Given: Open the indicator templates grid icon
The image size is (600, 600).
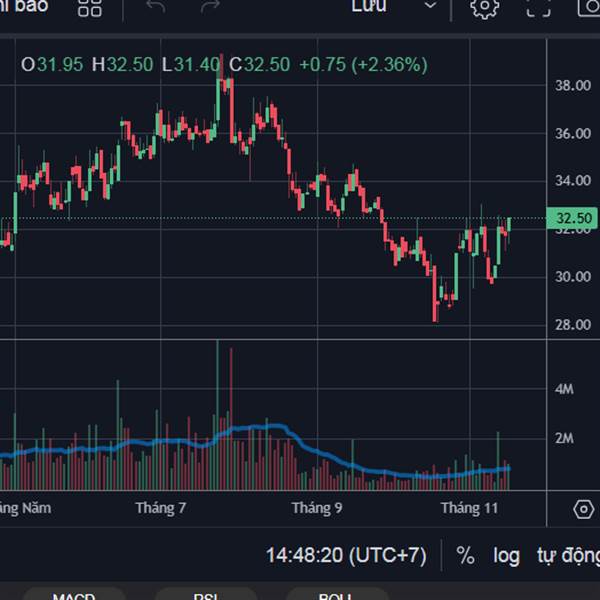Looking at the screenshot, I should coord(90,7).
